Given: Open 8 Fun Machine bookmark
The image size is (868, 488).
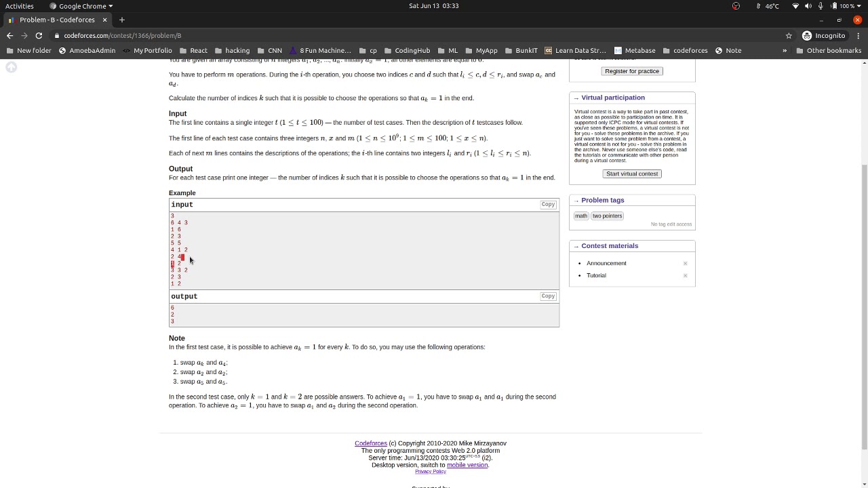Looking at the screenshot, I should pyautogui.click(x=320, y=50).
